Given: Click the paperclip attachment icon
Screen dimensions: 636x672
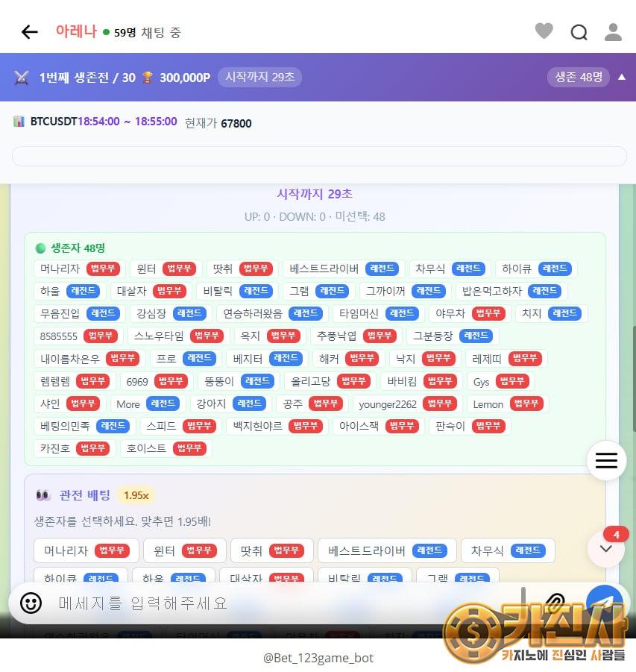Looking at the screenshot, I should click(555, 601).
